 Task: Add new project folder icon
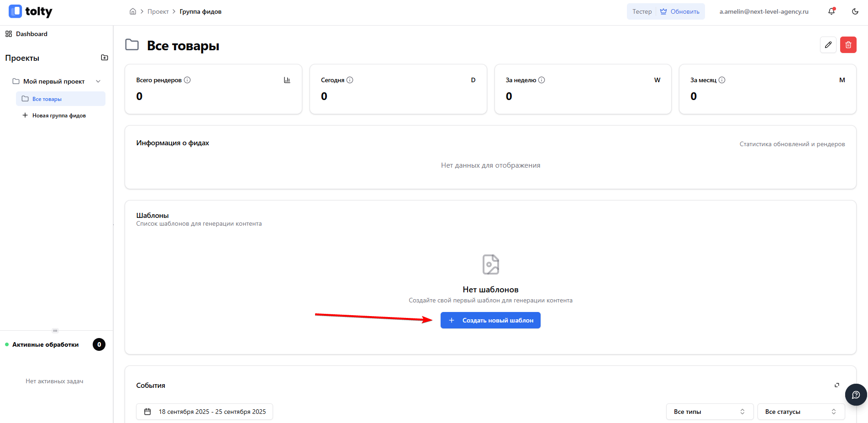(x=105, y=58)
